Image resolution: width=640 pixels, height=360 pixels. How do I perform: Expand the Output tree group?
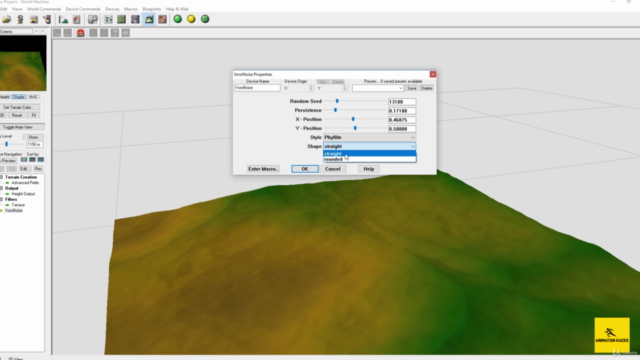2,188
